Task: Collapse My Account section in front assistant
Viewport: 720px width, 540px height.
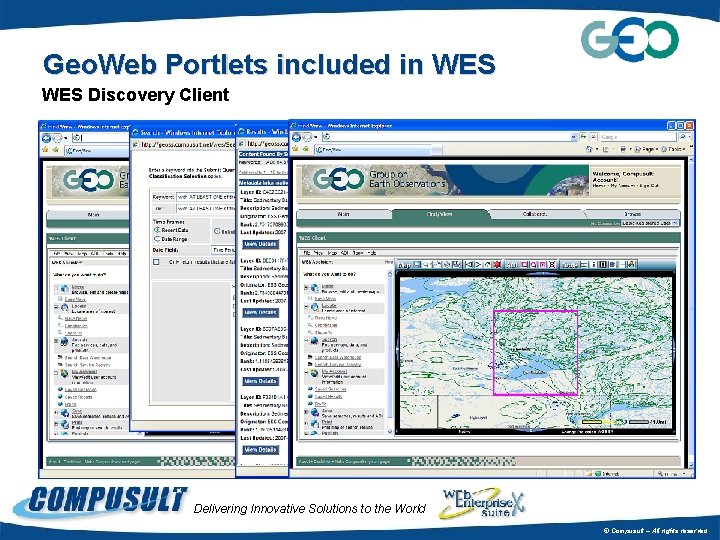Action: pos(306,372)
